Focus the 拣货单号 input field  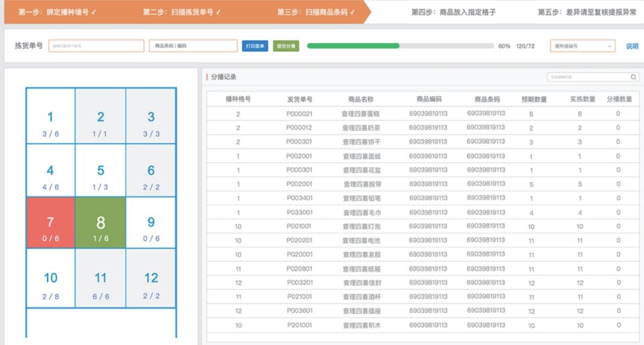coord(96,46)
